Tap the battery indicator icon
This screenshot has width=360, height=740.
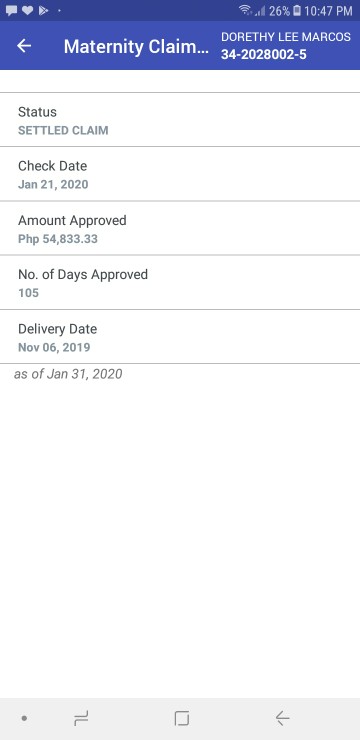tap(297, 10)
